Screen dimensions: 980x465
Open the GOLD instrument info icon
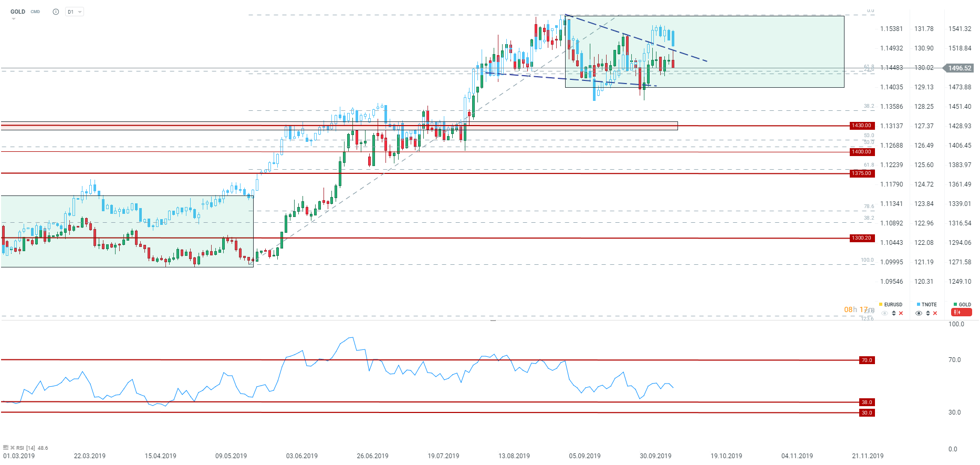click(x=56, y=12)
